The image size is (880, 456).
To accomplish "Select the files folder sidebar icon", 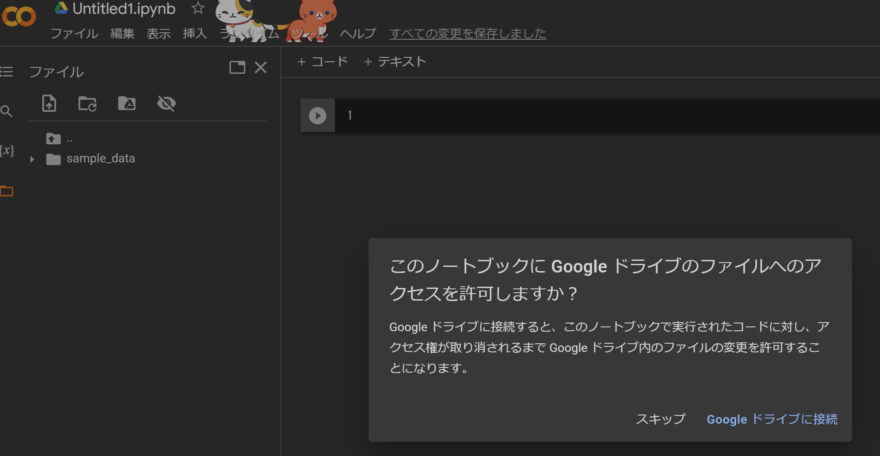I will (x=7, y=191).
